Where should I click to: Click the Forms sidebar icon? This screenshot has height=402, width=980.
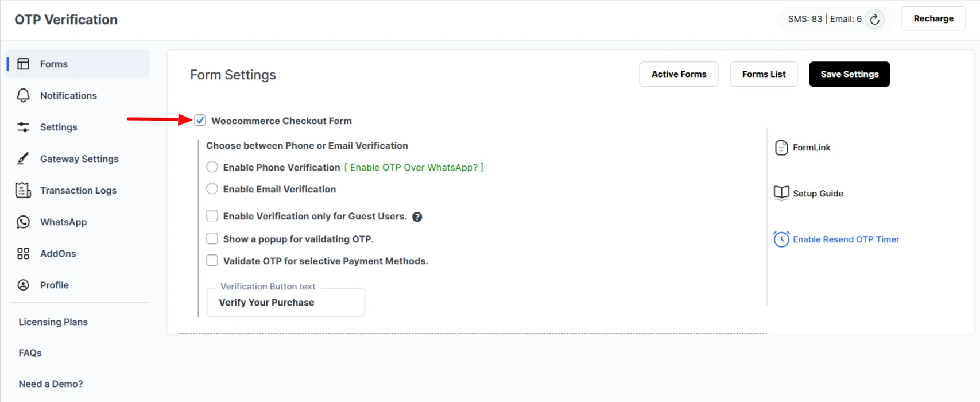[x=23, y=64]
